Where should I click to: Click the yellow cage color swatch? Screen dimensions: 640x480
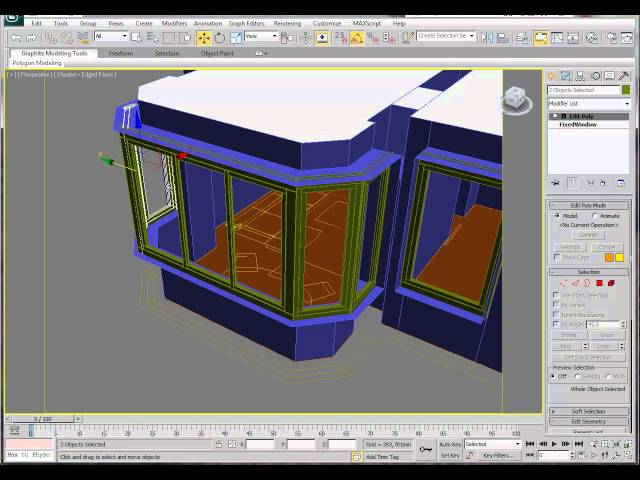620,257
